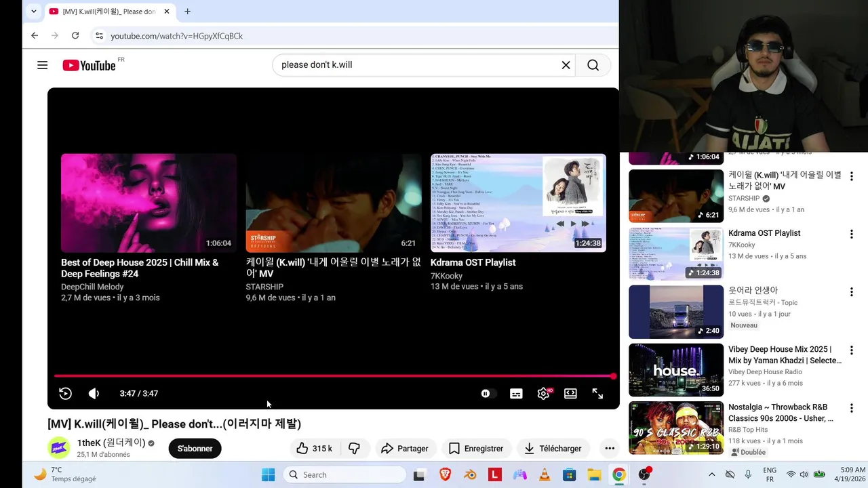
Task: Click the red video progress bar
Action: coord(334,375)
